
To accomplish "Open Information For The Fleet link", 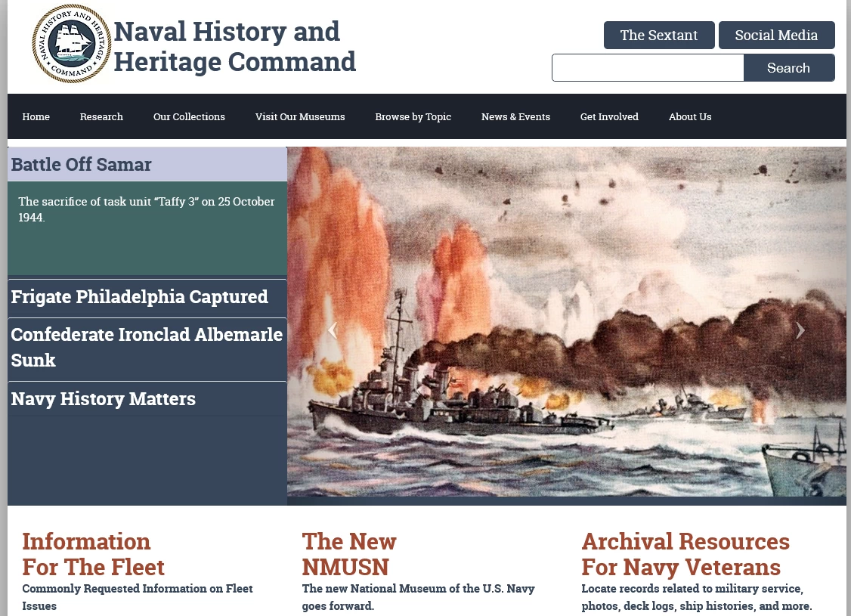I will [x=94, y=554].
